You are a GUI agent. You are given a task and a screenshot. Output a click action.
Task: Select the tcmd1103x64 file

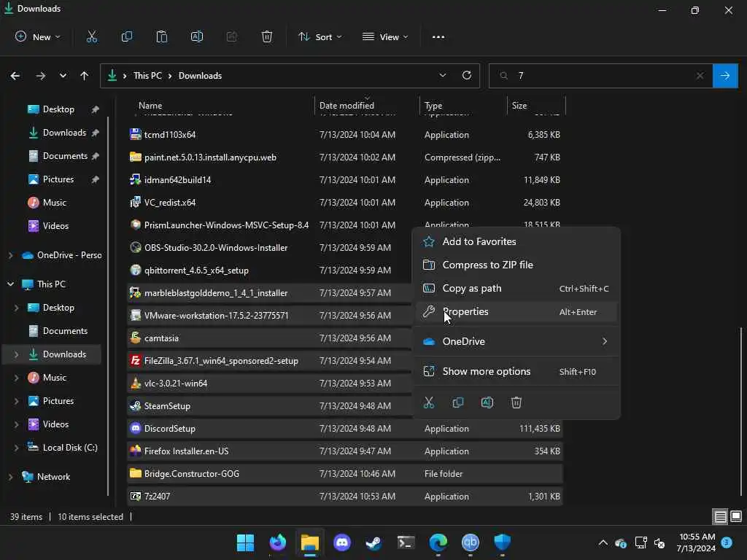point(345,135)
